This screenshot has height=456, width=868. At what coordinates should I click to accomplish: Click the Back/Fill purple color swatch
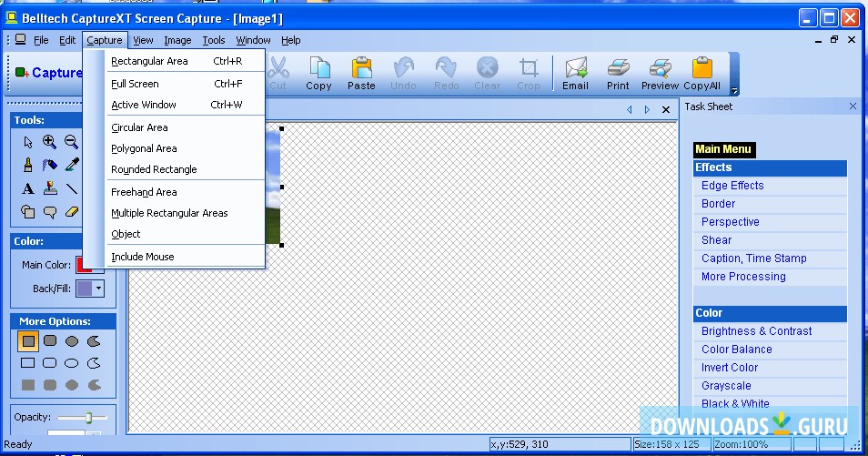[84, 289]
